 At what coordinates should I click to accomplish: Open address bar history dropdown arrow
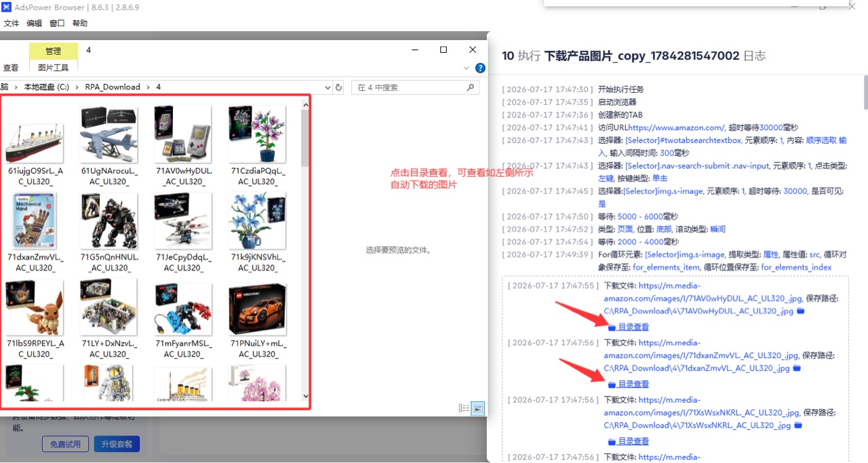pos(328,87)
